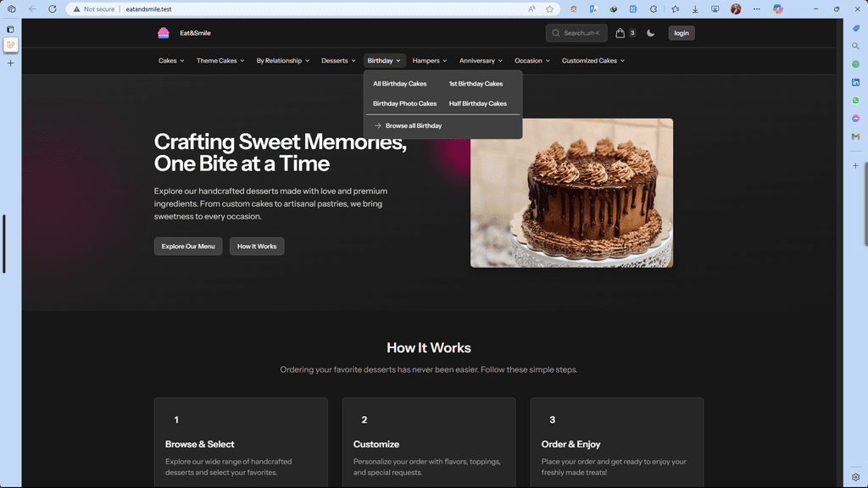Click the How It Works button
This screenshot has width=868, height=488.
(x=257, y=247)
